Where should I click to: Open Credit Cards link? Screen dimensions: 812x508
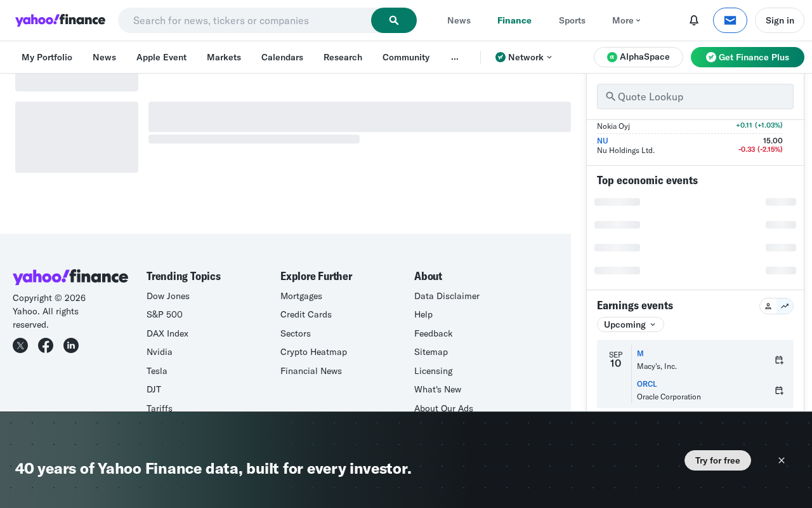tap(306, 314)
